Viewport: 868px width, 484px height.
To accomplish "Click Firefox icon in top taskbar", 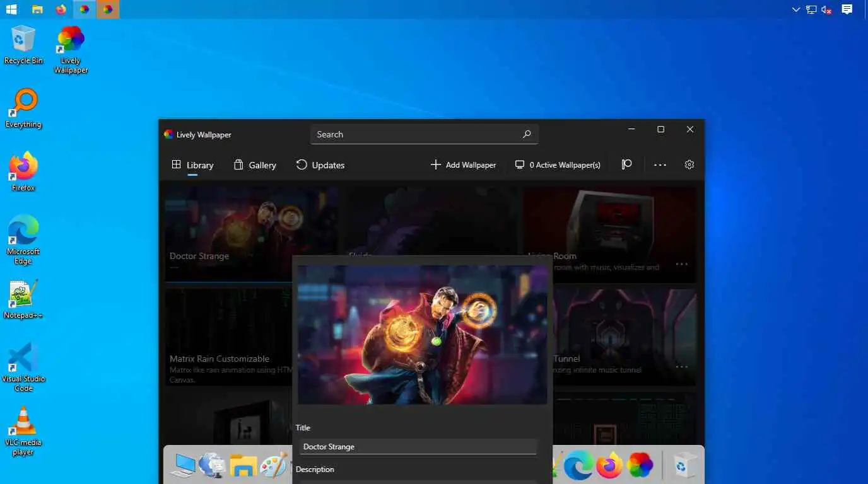I will (61, 9).
